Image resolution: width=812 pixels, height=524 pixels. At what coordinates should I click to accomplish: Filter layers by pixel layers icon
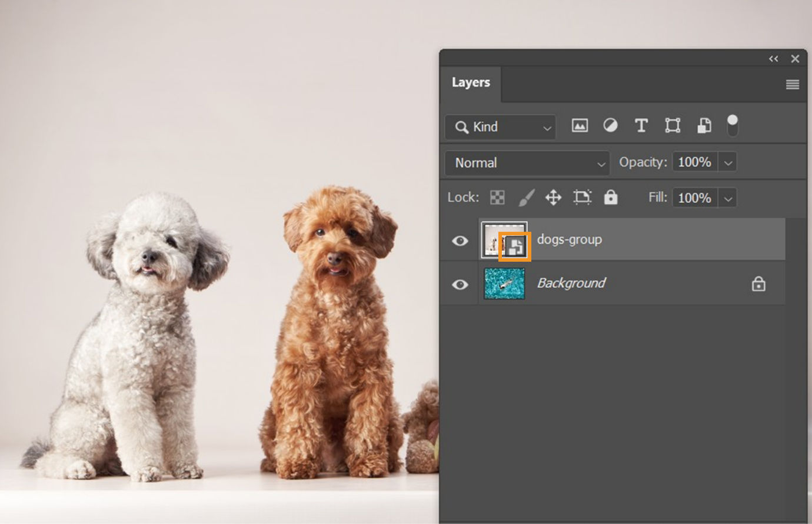point(580,126)
